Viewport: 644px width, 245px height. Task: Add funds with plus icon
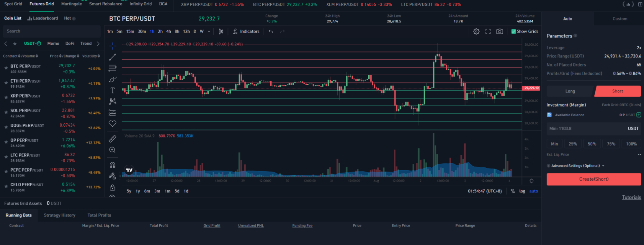(639, 115)
